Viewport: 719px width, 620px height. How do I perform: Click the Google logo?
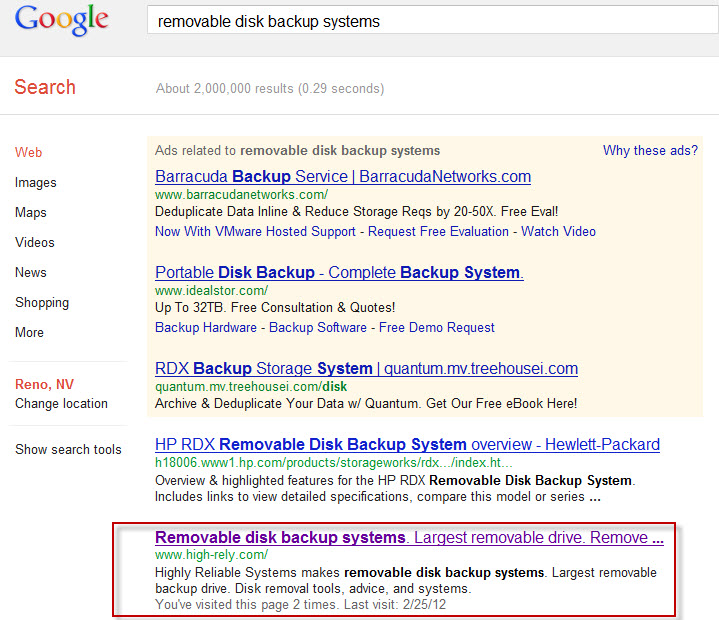click(x=61, y=20)
